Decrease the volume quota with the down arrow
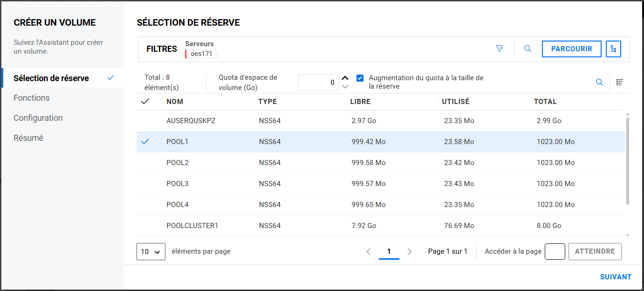 [345, 86]
